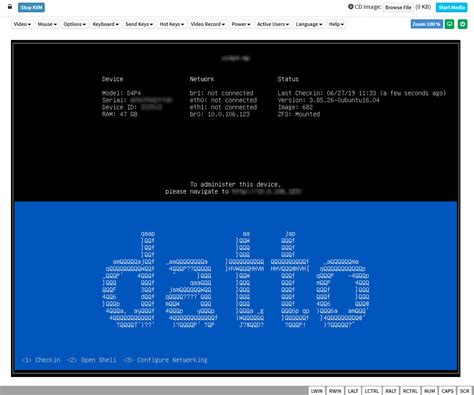
Task: Click the '(1) Checkin' console option
Action: (41, 360)
